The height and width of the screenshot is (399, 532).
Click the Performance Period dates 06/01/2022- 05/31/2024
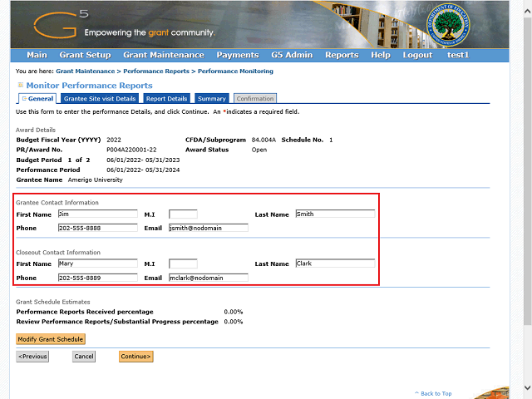(143, 170)
